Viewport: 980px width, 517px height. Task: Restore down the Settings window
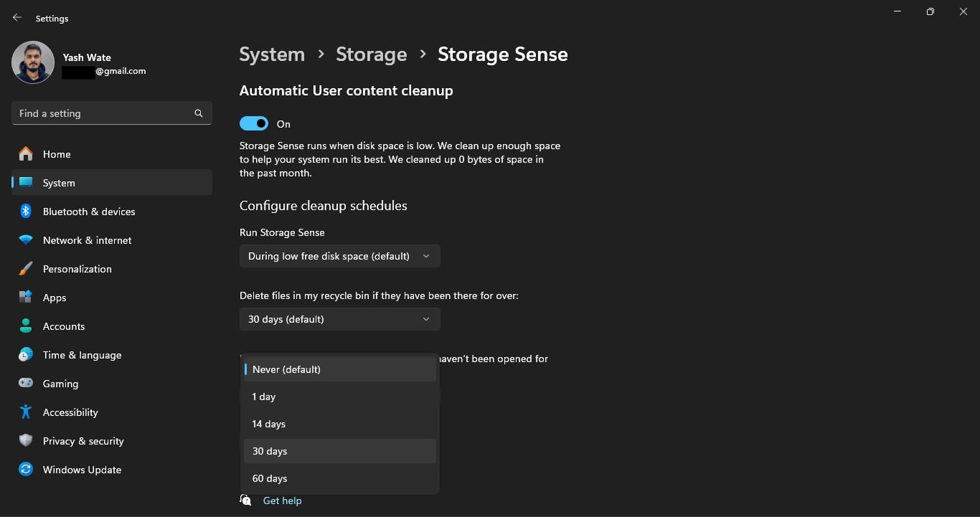coord(930,11)
